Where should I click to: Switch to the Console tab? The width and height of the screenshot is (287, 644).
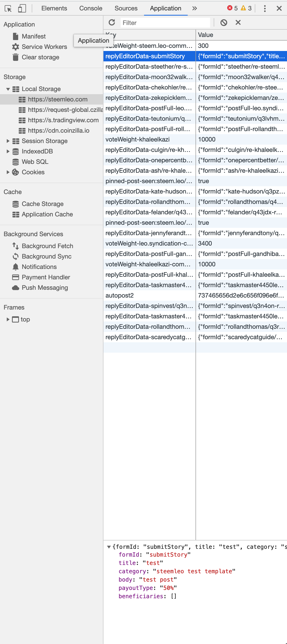(x=91, y=8)
